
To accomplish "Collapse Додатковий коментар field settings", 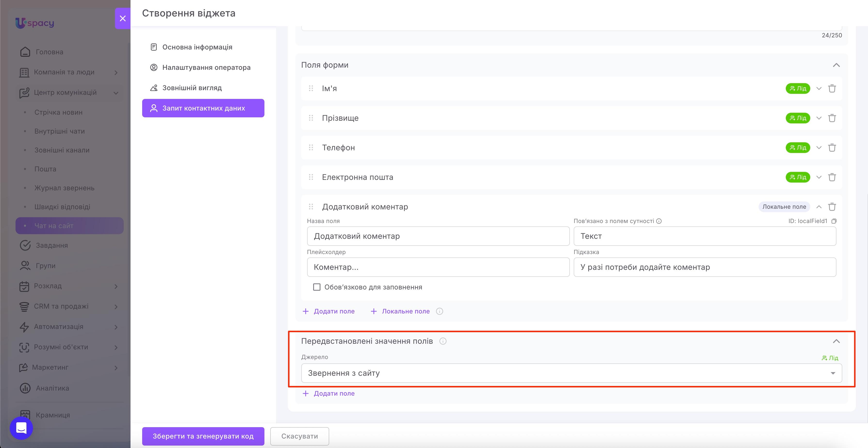I will [819, 207].
